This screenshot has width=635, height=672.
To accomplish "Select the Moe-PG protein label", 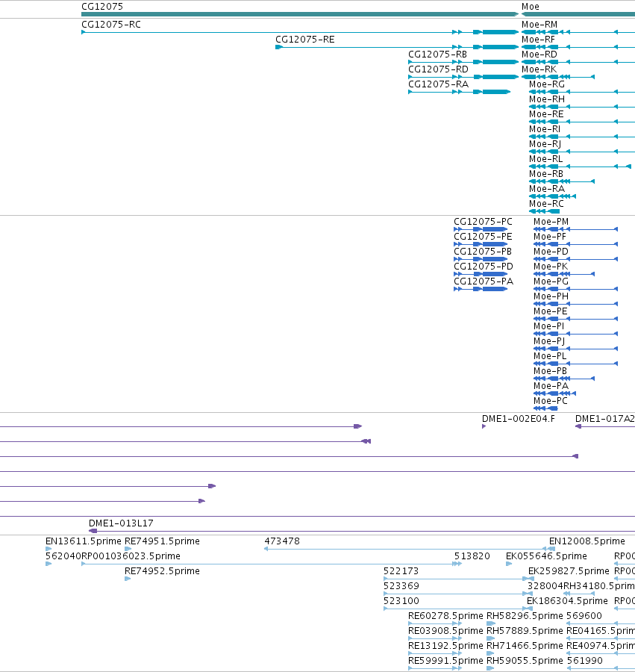I will click(551, 281).
